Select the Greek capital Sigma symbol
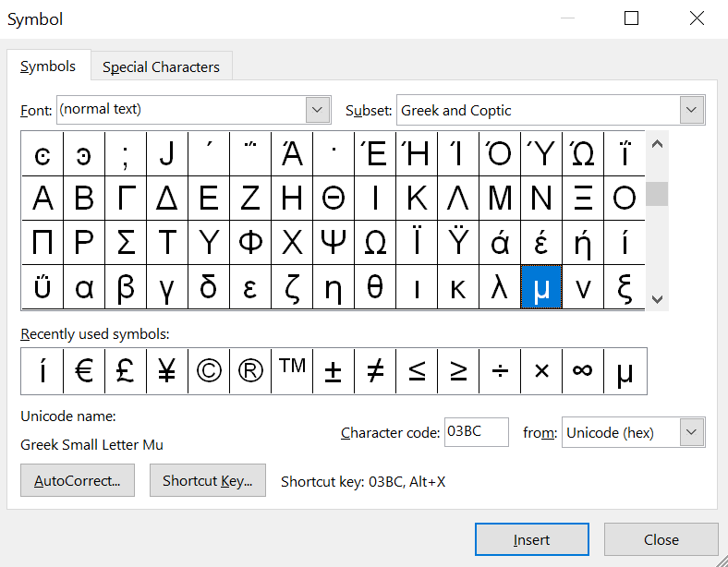Viewport: 728px width, 567px height. coord(126,243)
